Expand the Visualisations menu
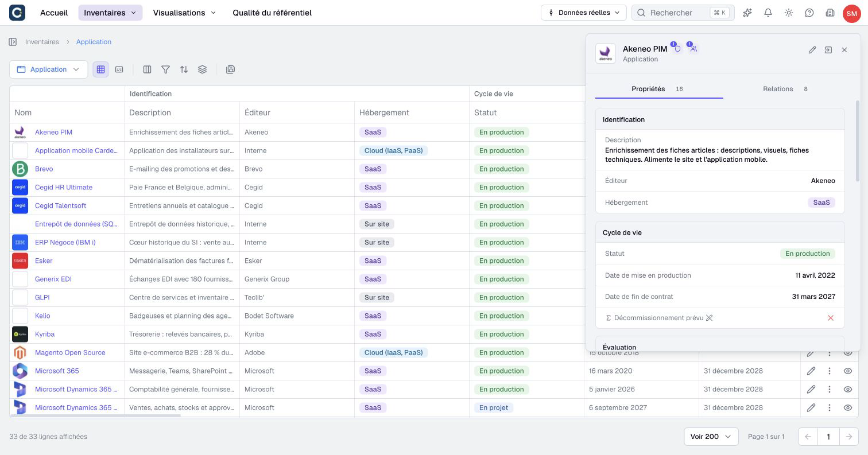The height and width of the screenshot is (455, 868). pos(184,13)
